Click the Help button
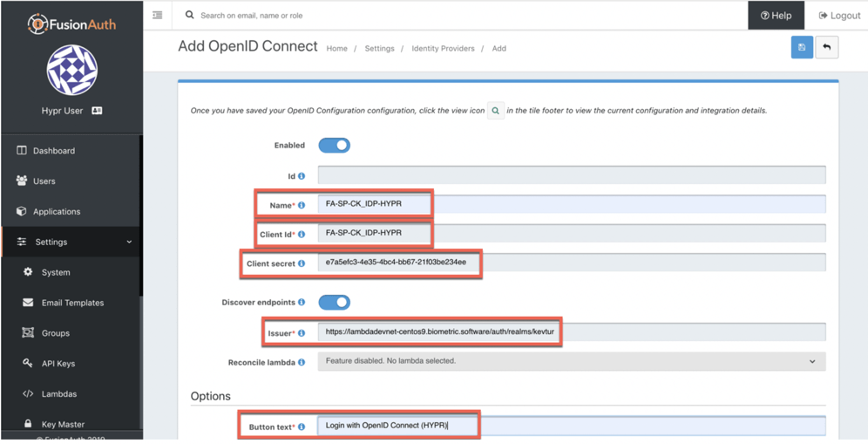868x444 pixels. pos(776,16)
